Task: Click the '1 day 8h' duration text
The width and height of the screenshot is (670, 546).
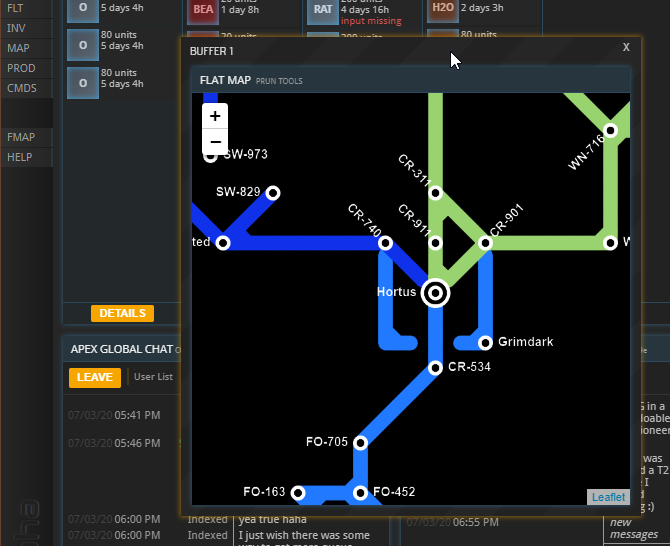Action: pyautogui.click(x=240, y=10)
